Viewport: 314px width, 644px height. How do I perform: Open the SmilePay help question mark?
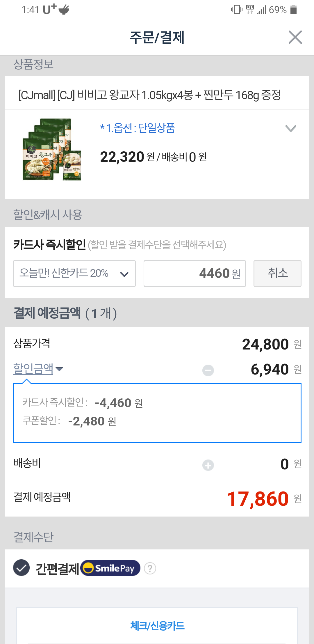[x=150, y=568]
